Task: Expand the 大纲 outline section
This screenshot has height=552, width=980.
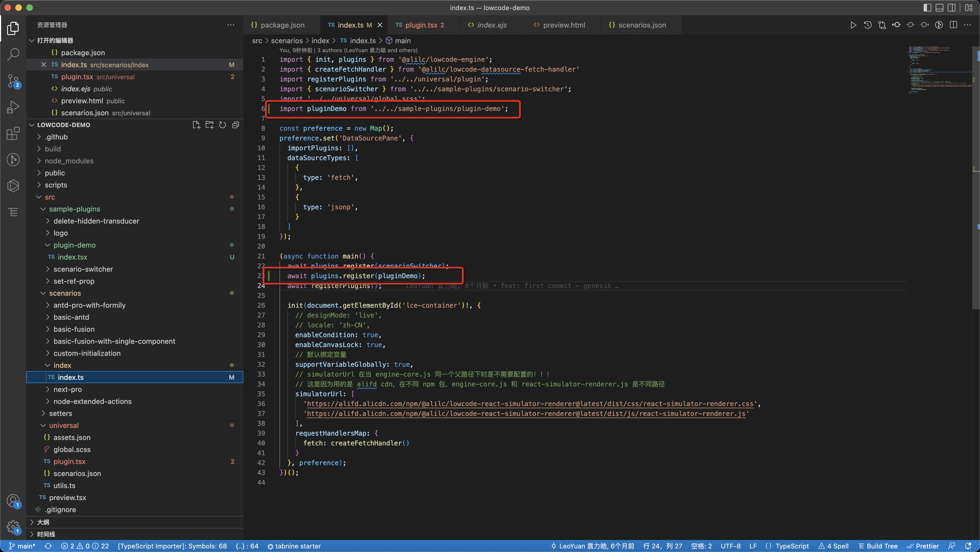Action: [43, 522]
